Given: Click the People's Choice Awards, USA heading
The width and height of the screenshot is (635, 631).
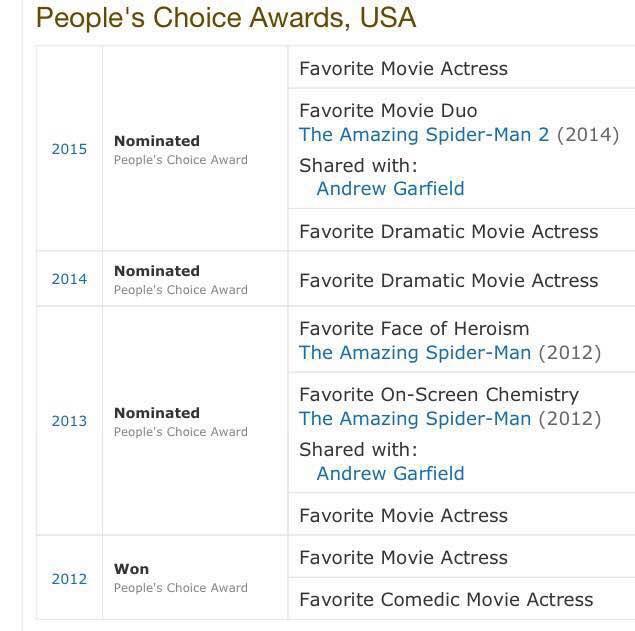Looking at the screenshot, I should pos(226,17).
